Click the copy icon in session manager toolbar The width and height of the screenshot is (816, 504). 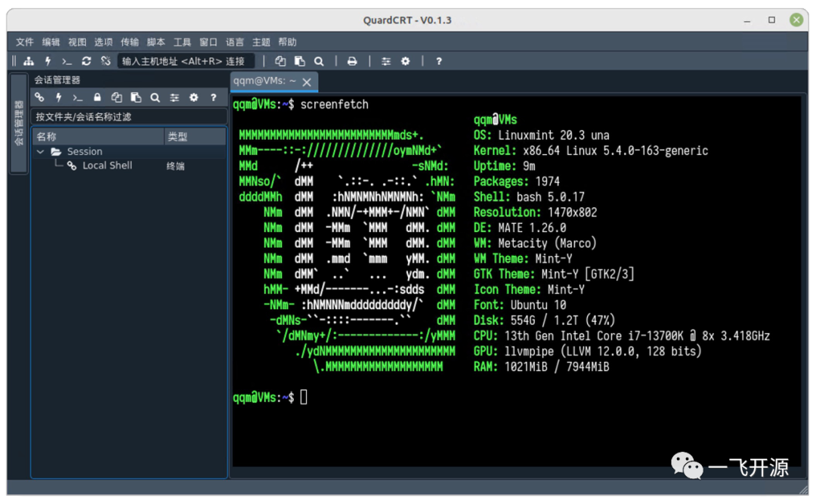click(116, 97)
